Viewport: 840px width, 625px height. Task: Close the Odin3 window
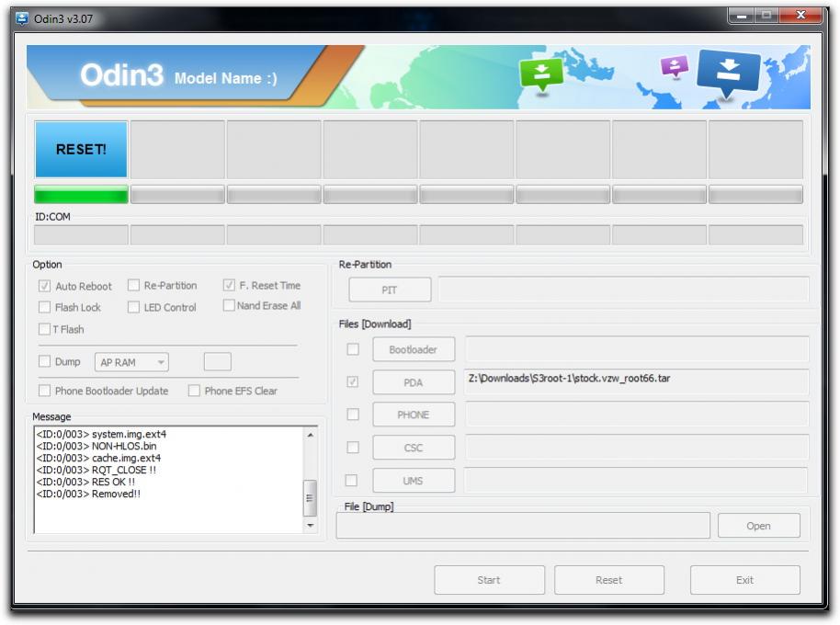[x=800, y=16]
